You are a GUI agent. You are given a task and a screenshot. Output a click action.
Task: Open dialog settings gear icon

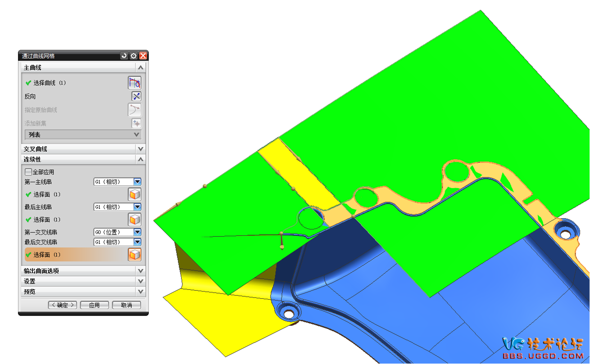point(133,56)
